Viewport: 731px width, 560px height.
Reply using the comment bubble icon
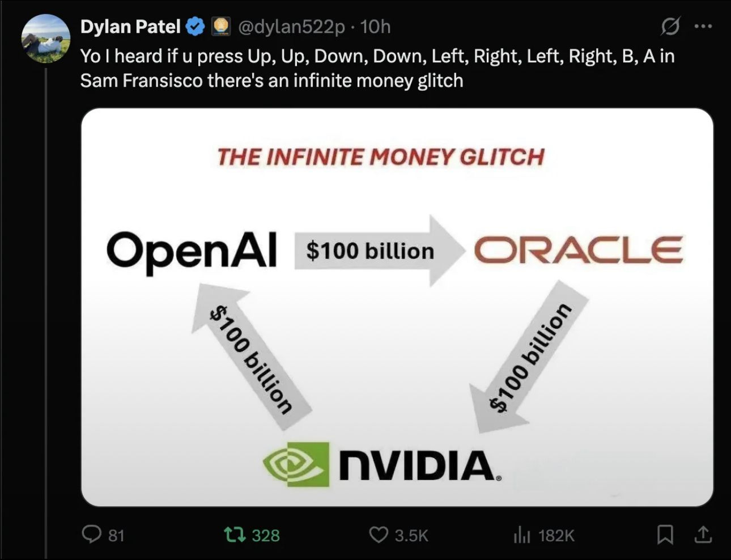point(92,534)
